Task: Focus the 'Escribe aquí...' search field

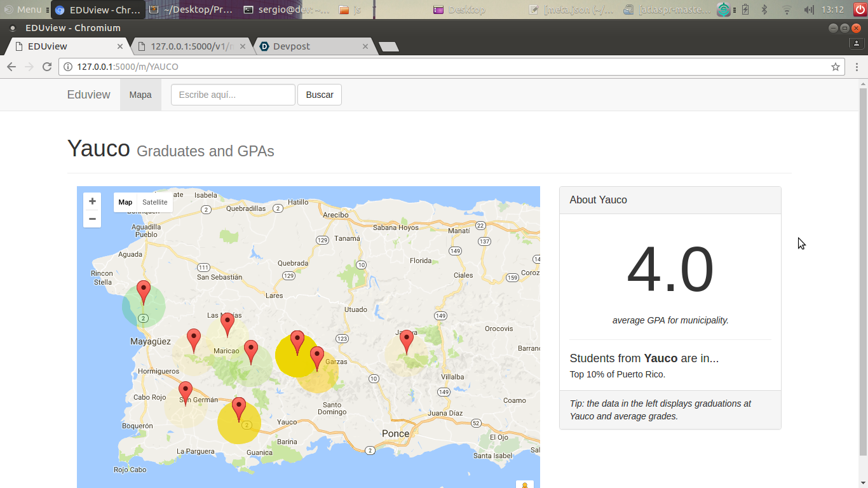Action: pyautogui.click(x=233, y=95)
